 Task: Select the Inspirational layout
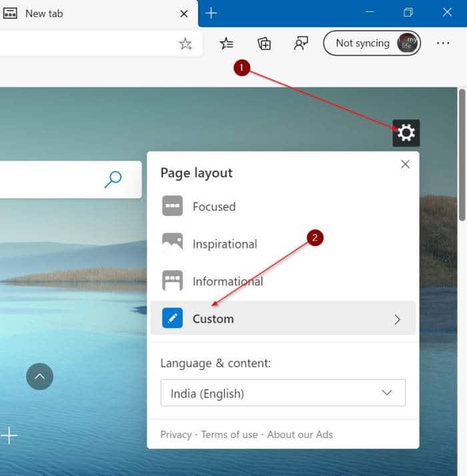click(283, 244)
